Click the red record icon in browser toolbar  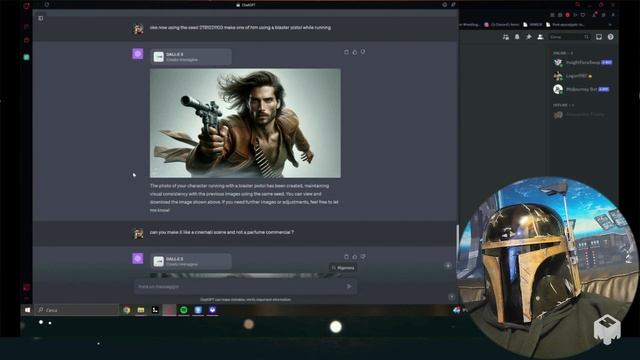pyautogui.click(x=567, y=15)
